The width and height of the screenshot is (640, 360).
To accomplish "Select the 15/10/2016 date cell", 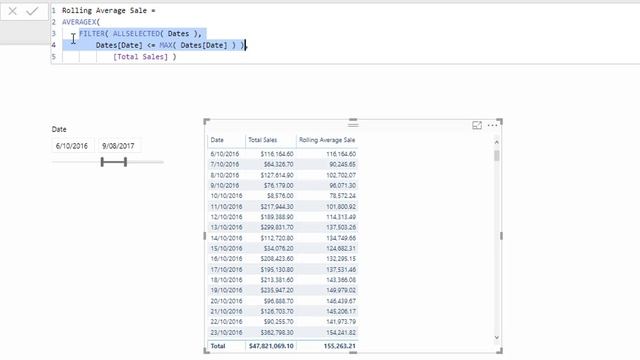I will (x=227, y=249).
